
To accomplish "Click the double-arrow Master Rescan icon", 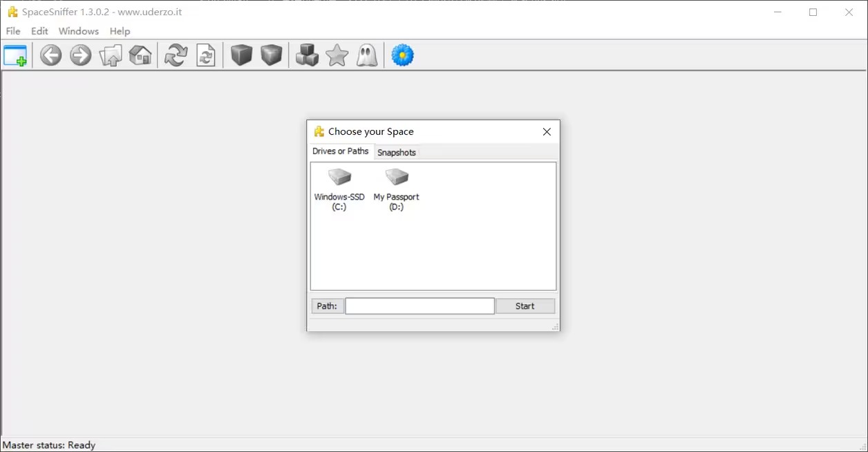I will click(x=176, y=55).
